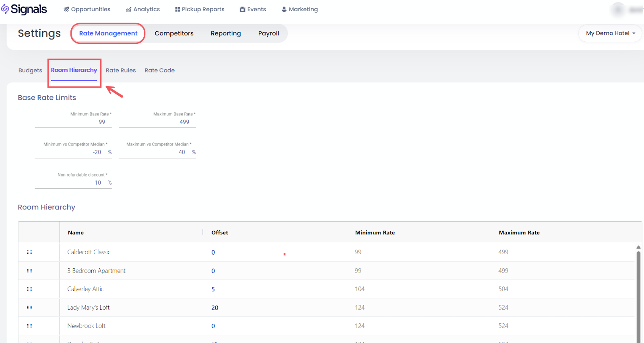Click drag handle for 3 Bedroom Apartment

coord(29,271)
